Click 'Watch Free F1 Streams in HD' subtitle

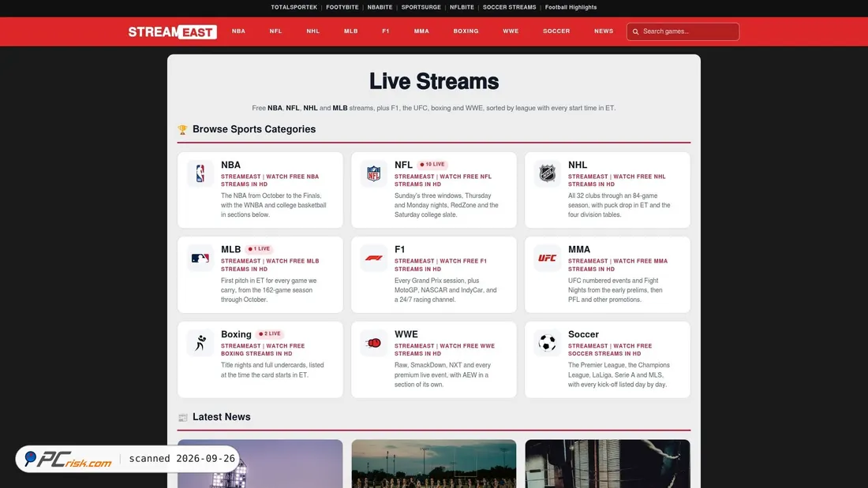pos(440,265)
